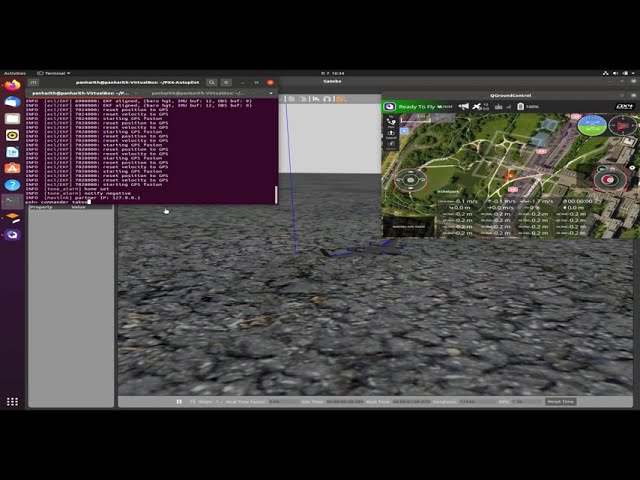Show the applications grid in the dock
The image size is (640, 480).
pos(12,402)
